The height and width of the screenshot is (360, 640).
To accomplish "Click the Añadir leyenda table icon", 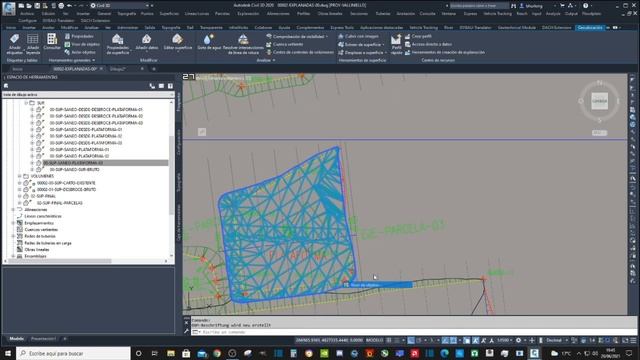I will click(33, 44).
